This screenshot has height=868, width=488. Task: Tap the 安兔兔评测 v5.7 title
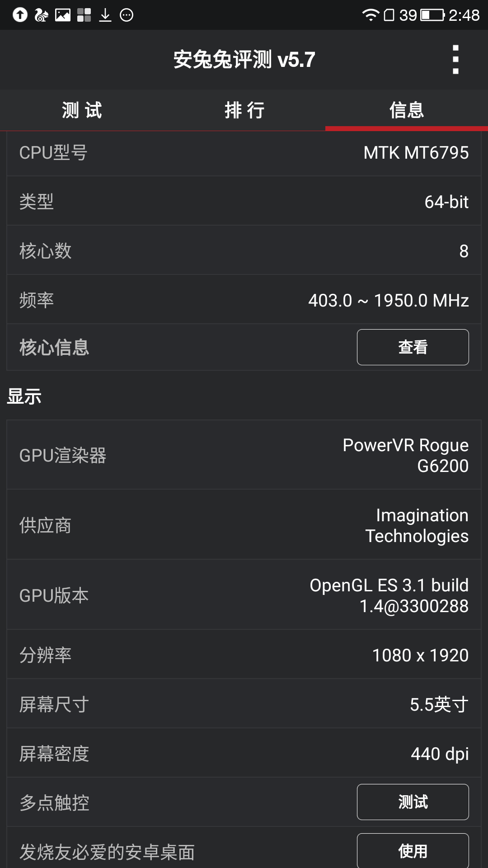pyautogui.click(x=244, y=60)
